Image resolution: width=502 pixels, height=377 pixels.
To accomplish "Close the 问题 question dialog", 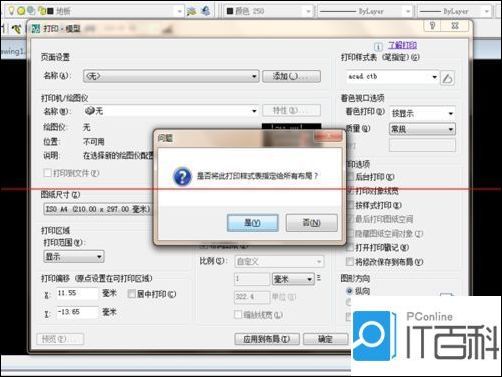I will [x=328, y=136].
